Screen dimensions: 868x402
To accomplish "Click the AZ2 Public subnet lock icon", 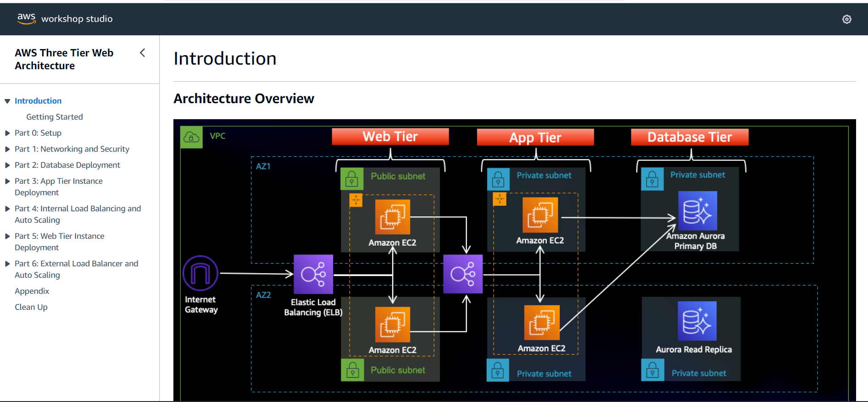I will 352,369.
